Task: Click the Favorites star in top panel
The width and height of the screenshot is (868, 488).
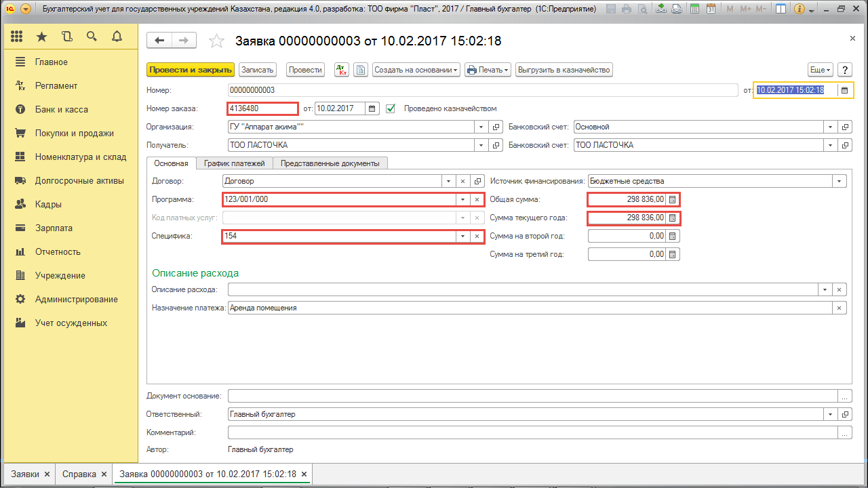Action: (42, 37)
